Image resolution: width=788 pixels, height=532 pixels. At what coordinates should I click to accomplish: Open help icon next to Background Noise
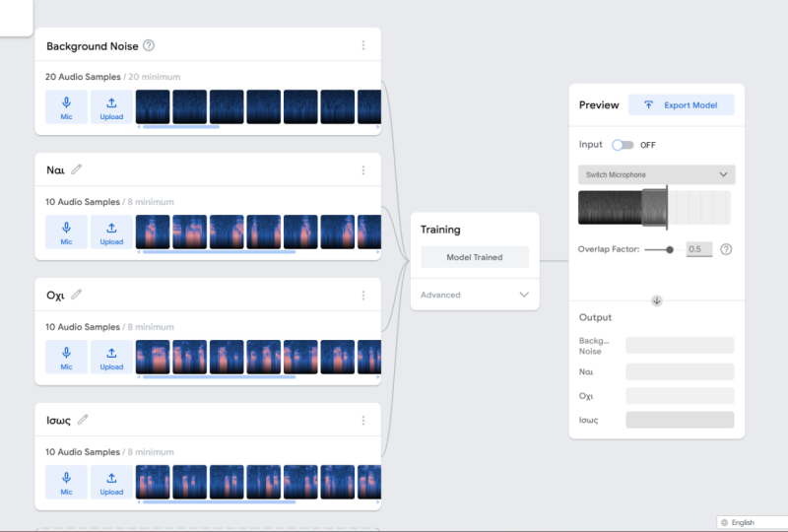click(x=149, y=45)
